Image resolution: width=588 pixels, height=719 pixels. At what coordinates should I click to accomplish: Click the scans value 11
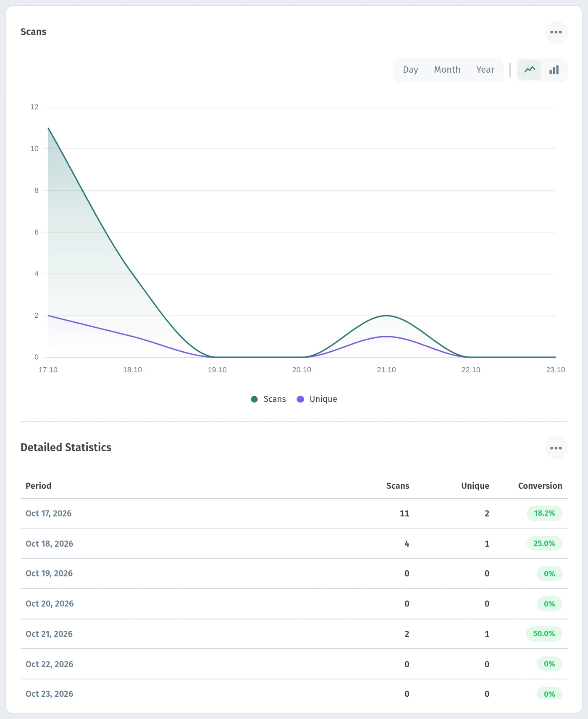(x=404, y=514)
